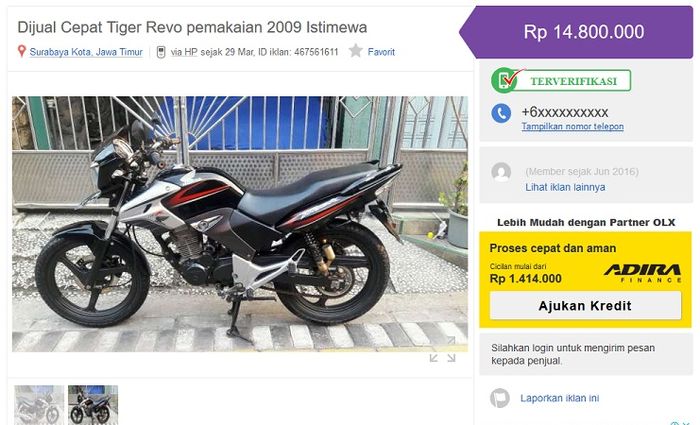Click the Favorit link
The width and height of the screenshot is (700, 425).
381,52
